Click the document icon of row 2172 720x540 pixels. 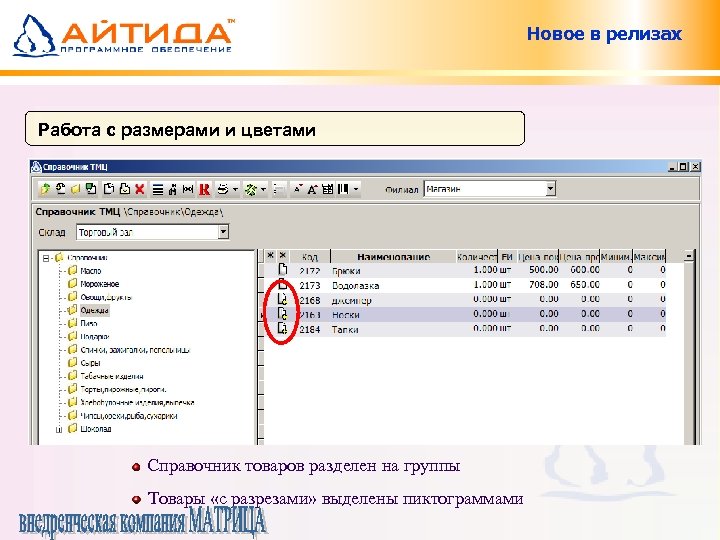283,270
